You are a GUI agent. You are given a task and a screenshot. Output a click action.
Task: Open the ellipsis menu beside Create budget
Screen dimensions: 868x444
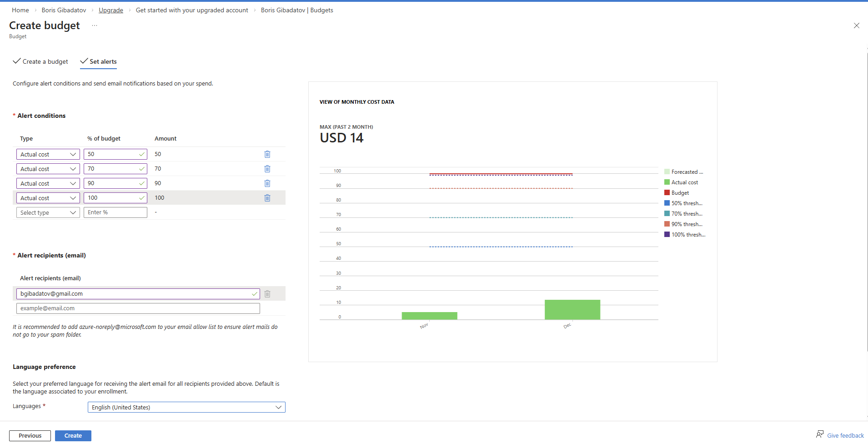tap(95, 25)
